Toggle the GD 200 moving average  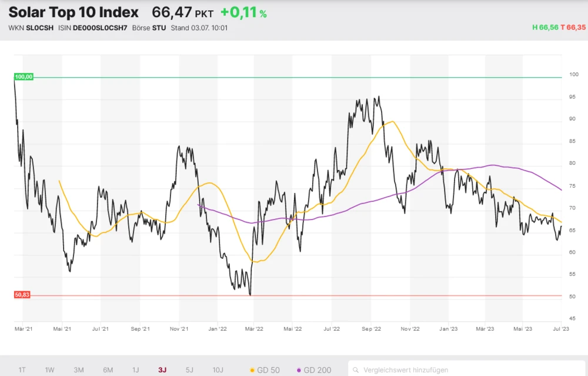pos(314,370)
